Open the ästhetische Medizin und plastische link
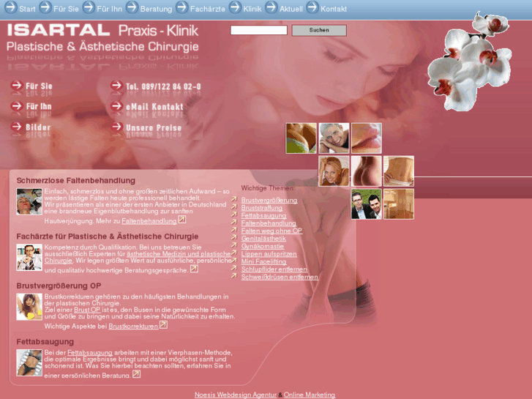Viewport: 532px width, 399px height. tap(179, 254)
